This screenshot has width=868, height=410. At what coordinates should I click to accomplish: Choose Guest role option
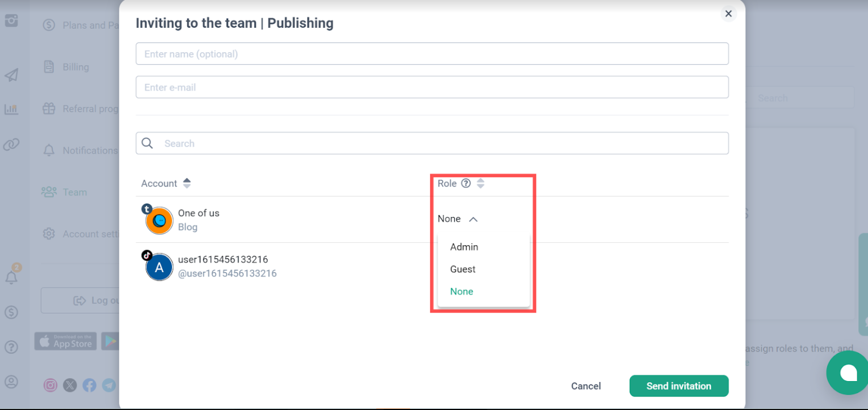(x=463, y=269)
